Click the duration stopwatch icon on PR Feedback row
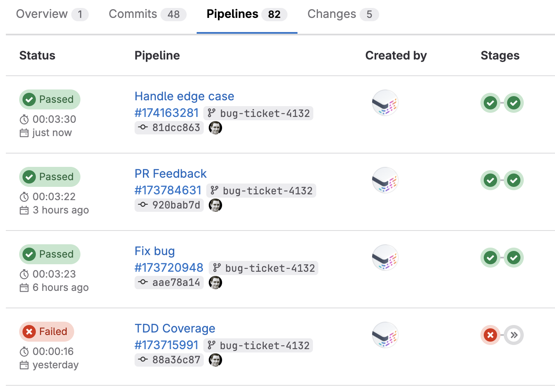555x392 pixels. click(24, 196)
